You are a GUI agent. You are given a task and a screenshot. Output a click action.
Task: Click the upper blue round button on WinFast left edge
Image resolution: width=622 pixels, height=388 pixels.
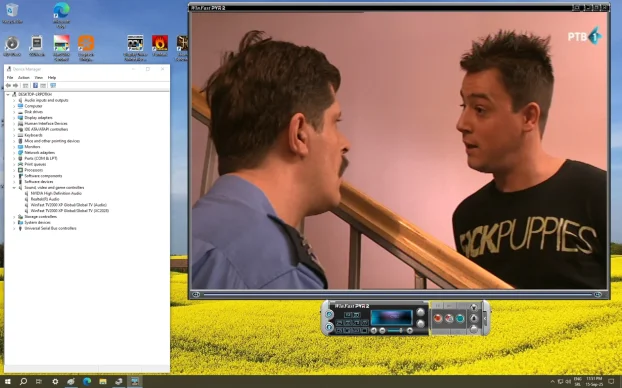(x=329, y=315)
